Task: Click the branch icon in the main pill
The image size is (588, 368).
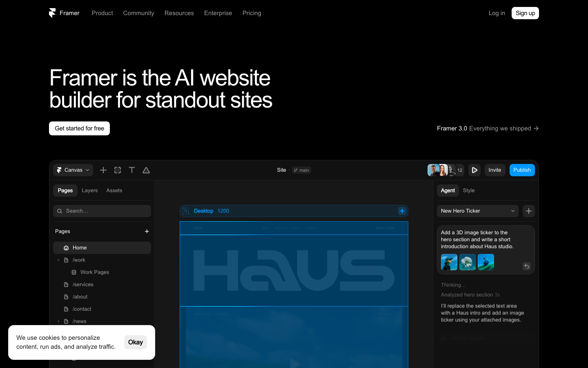Action: click(296, 170)
